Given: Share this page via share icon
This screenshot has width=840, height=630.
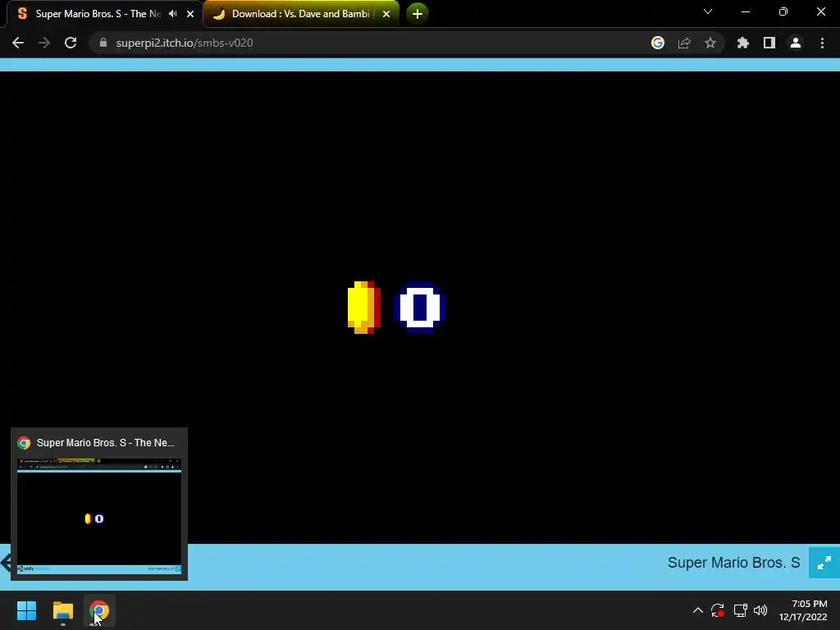Looking at the screenshot, I should (x=684, y=43).
